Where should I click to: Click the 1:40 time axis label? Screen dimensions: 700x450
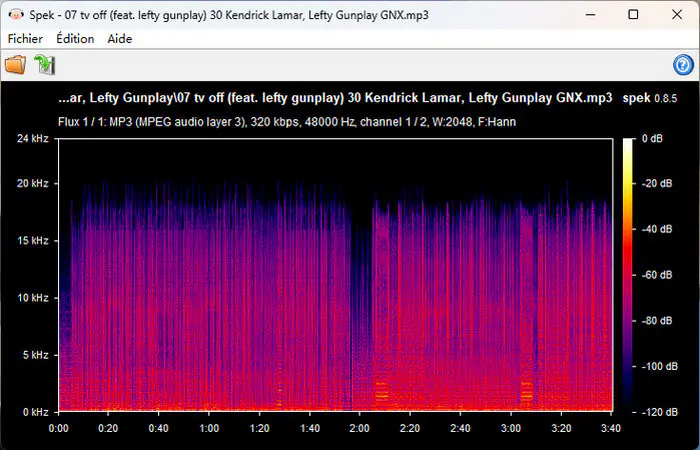310,428
